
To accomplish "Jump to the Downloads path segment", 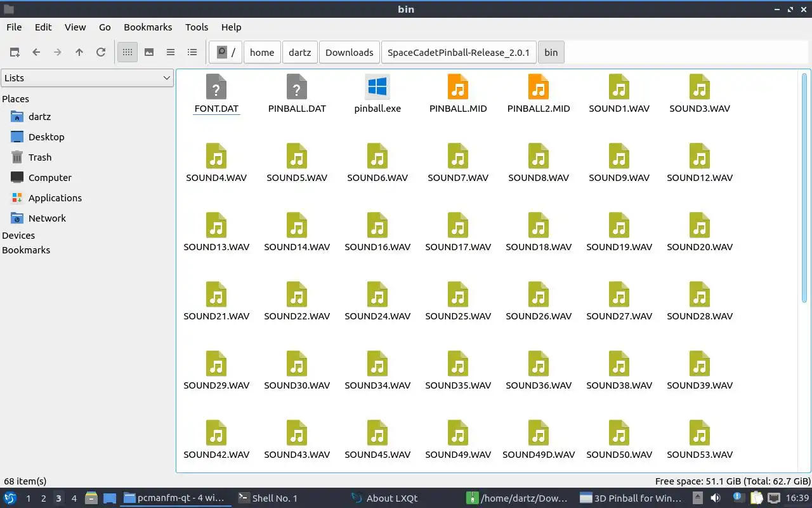I will (x=350, y=53).
